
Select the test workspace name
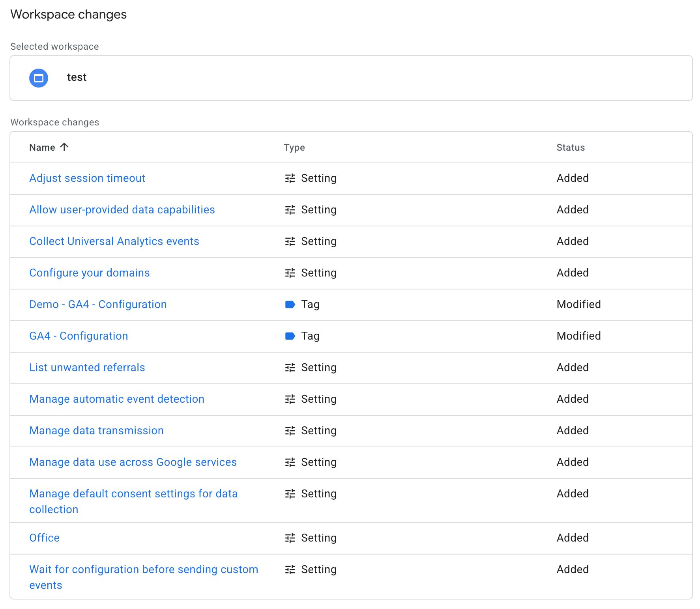tap(77, 77)
